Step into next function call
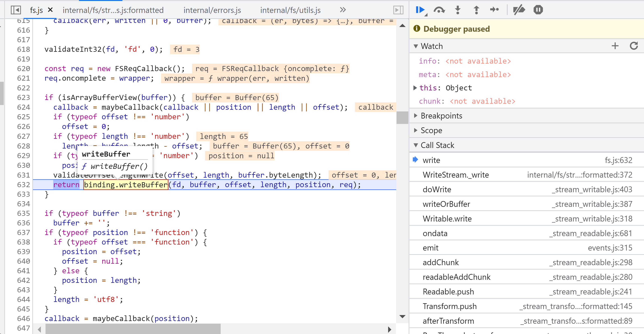 tap(457, 10)
